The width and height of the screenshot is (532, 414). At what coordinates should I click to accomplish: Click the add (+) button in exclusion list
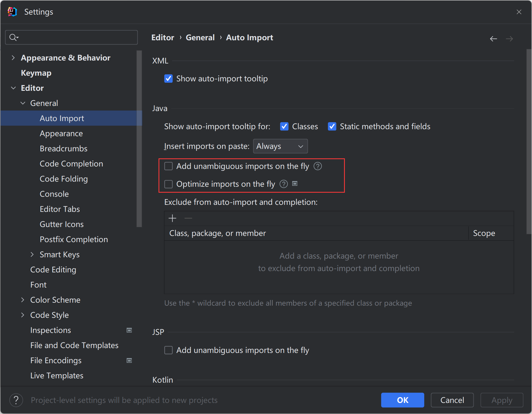pos(172,218)
